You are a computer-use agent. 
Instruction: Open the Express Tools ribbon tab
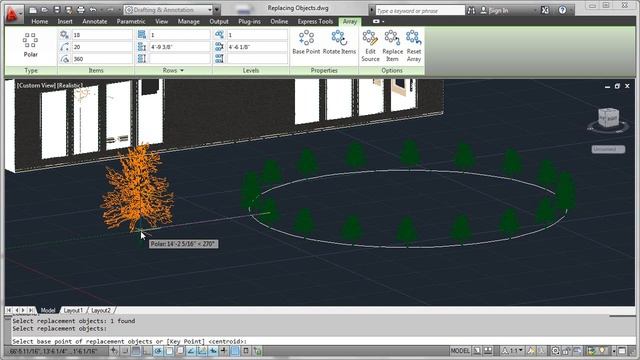click(x=315, y=21)
